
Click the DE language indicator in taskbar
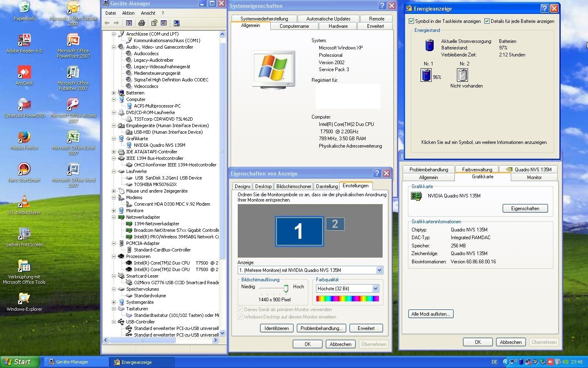pos(494,362)
